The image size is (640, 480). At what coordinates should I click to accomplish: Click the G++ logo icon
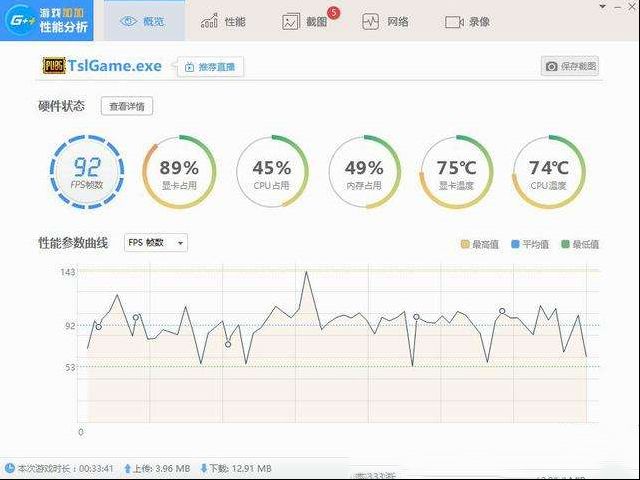pyautogui.click(x=19, y=20)
